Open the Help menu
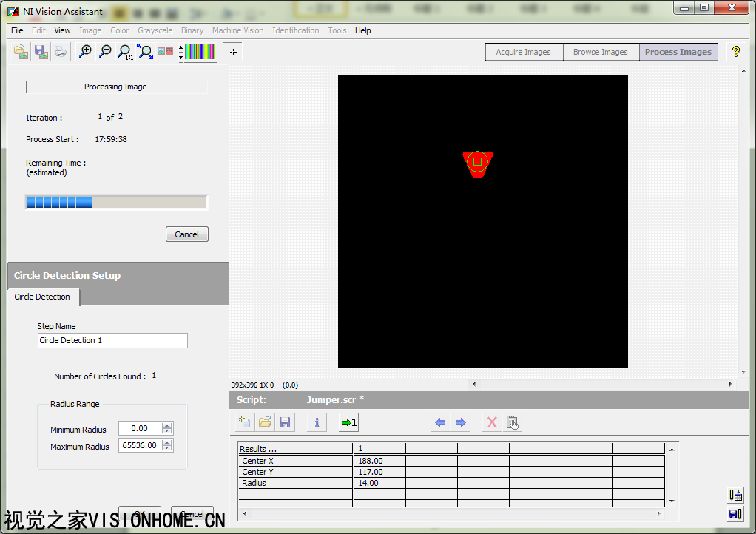The image size is (756, 534). [362, 30]
